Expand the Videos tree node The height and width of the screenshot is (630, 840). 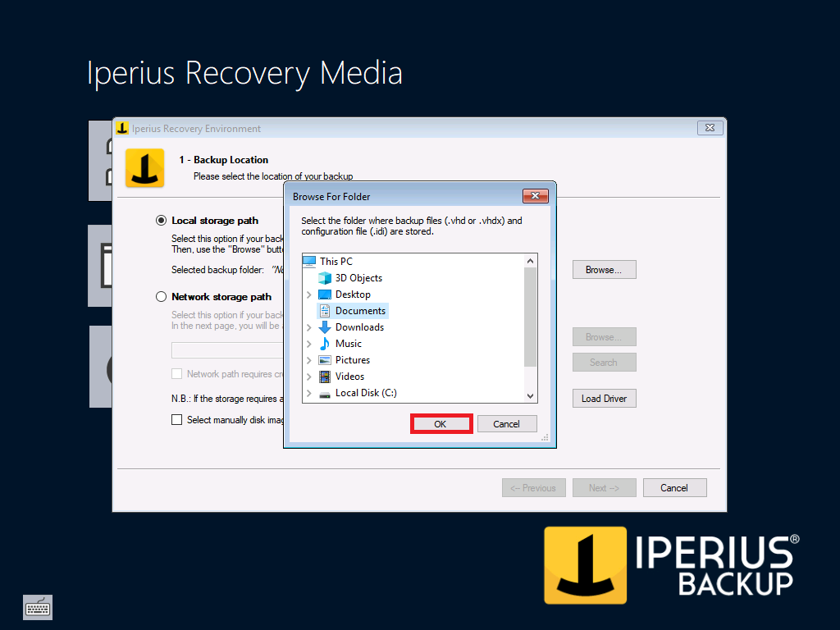click(x=309, y=377)
